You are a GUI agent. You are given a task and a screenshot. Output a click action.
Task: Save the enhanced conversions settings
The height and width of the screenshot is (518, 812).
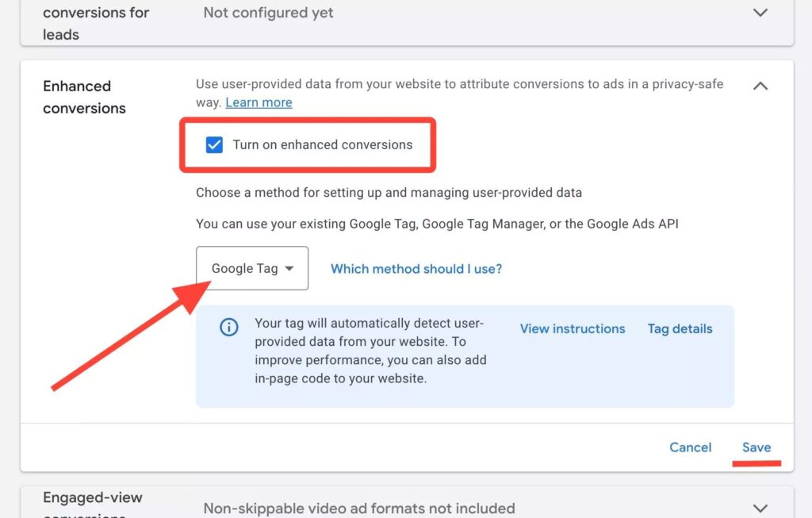pos(756,447)
